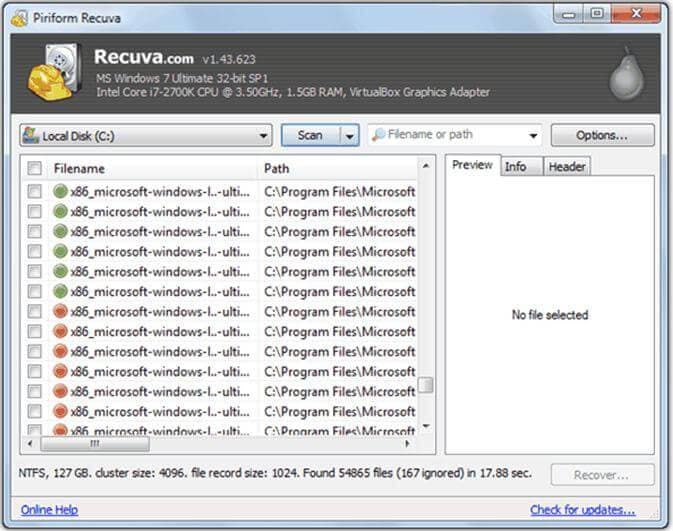Screen dimensions: 673x531
Task: Click the red status icon of the first red row
Action: coord(61,311)
